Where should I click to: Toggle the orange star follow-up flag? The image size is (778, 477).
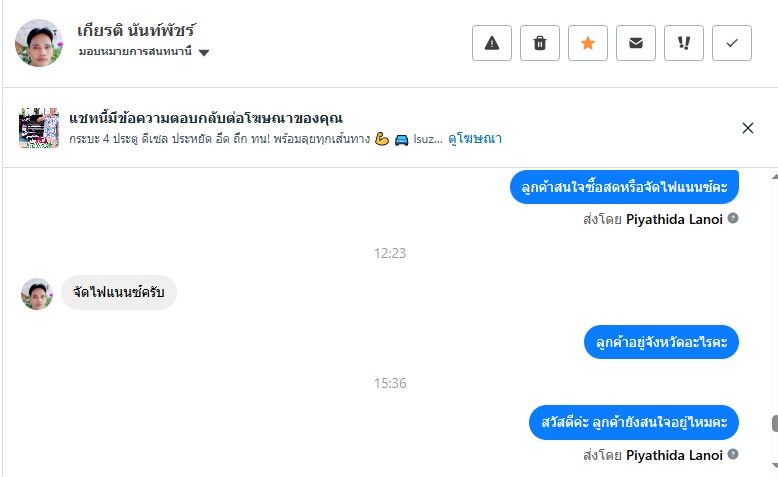pos(588,43)
